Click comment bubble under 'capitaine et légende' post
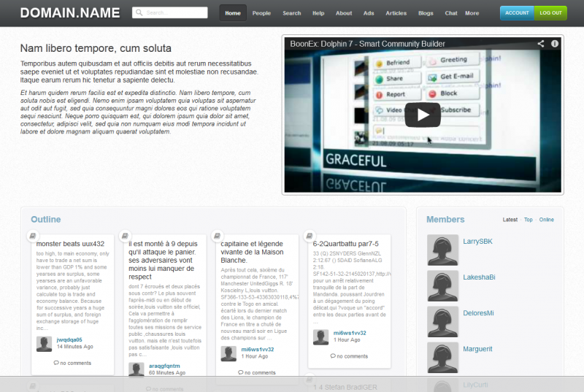Viewport: 584px width, 392px height. coord(241,372)
